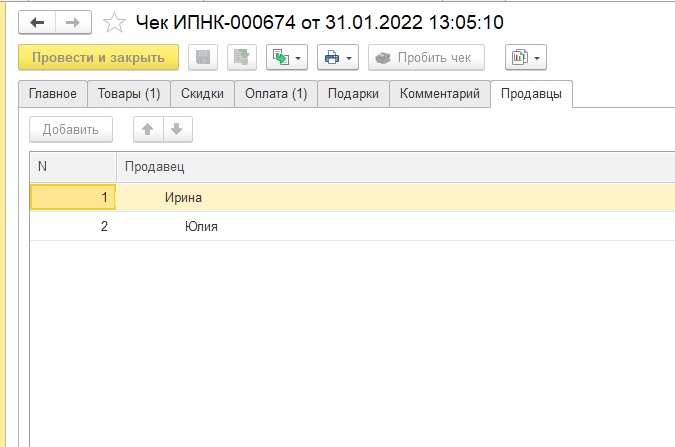Click the Пробить чек button
This screenshot has height=447, width=675.
coord(425,58)
